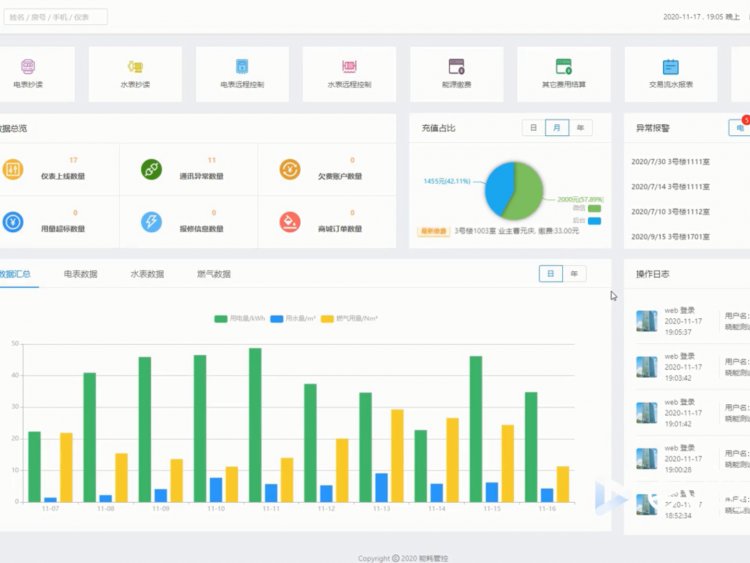Select the 燃气数据 tab
750x563 pixels.
coord(213,274)
